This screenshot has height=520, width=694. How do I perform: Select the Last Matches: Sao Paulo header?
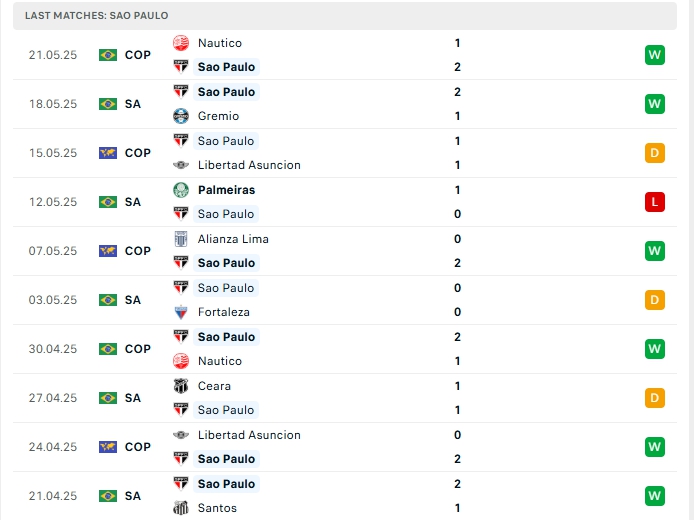(97, 16)
